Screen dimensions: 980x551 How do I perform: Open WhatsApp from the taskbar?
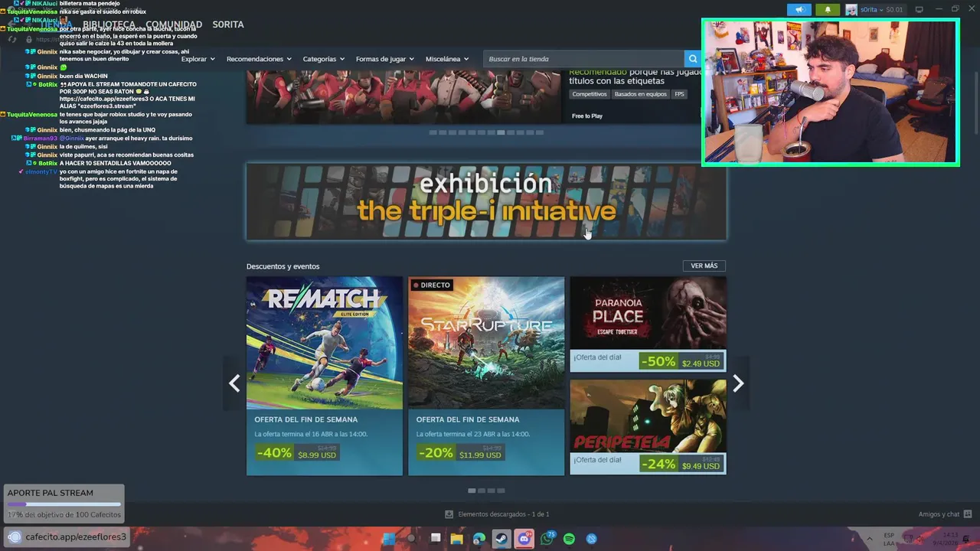tap(547, 539)
